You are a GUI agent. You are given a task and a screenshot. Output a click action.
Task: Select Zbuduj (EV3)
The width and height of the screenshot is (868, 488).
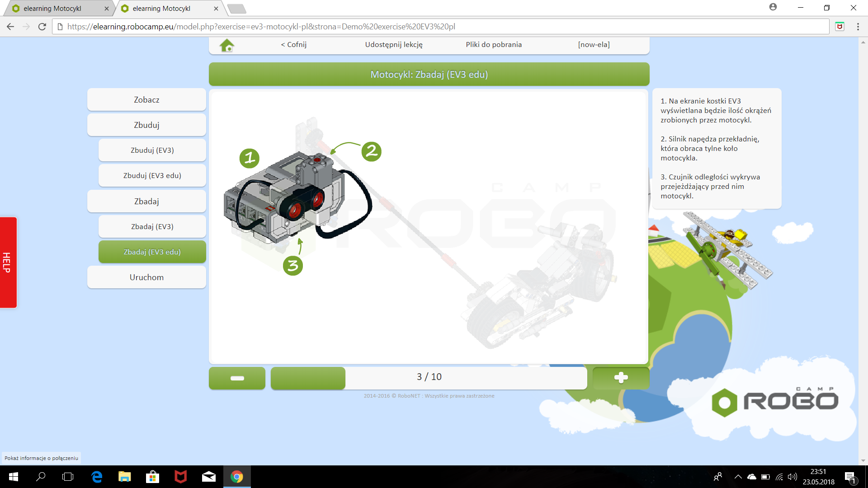(152, 150)
